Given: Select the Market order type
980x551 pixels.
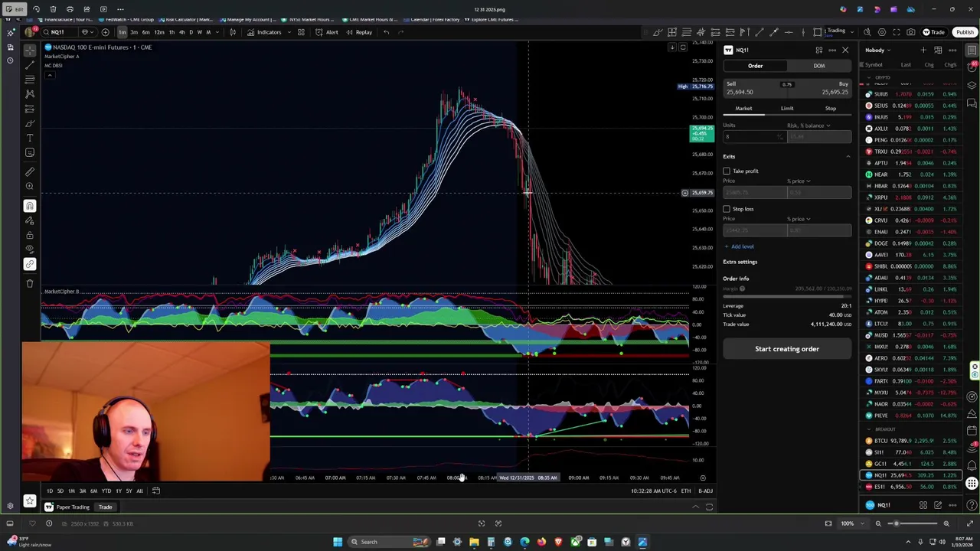Looking at the screenshot, I should [x=743, y=109].
